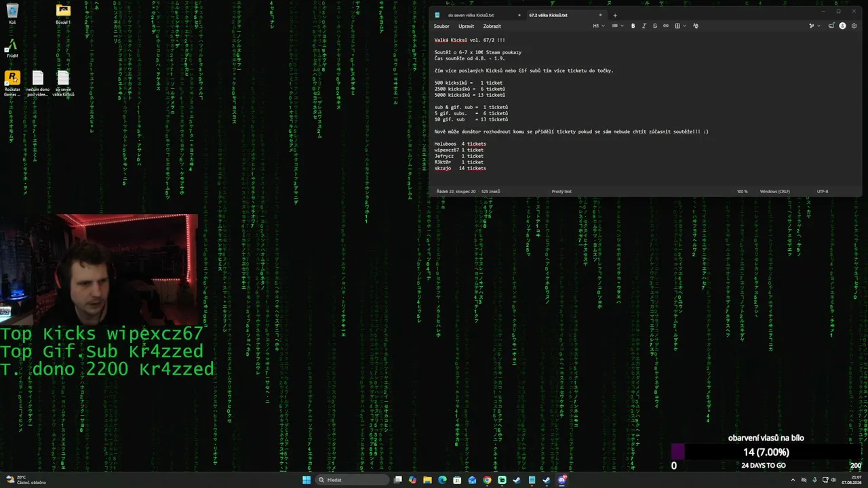868x488 pixels.
Task: Click the megaphone icon in Notepad toolbar
Action: point(831,26)
